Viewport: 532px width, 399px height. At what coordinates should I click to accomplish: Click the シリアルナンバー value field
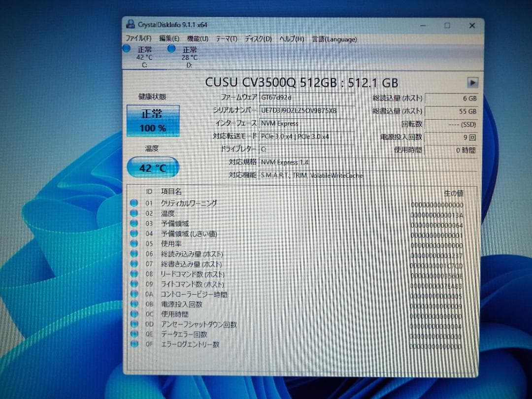(x=308, y=110)
